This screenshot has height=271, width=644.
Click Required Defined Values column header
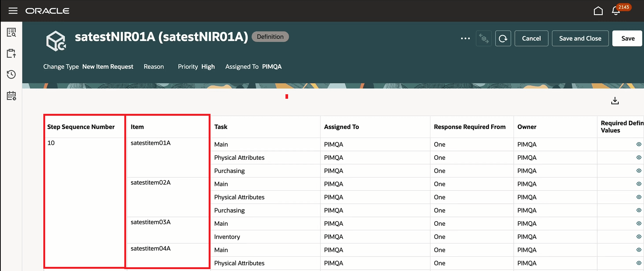point(622,127)
